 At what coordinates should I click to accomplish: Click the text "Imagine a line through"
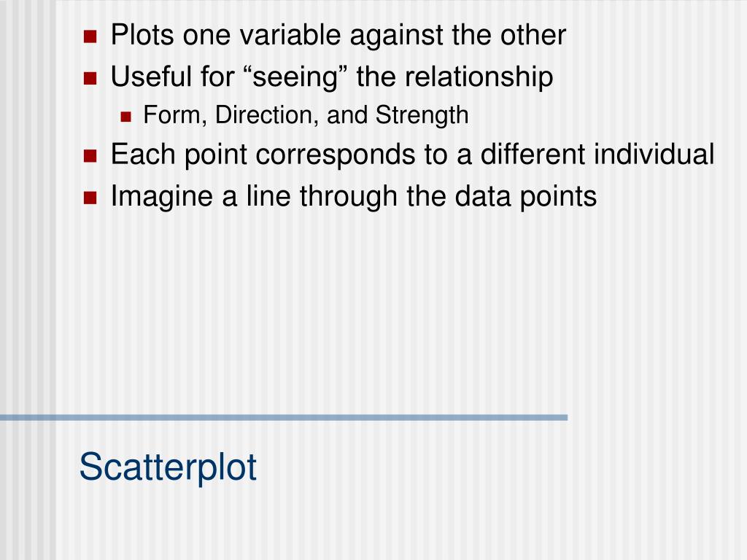click(x=254, y=197)
